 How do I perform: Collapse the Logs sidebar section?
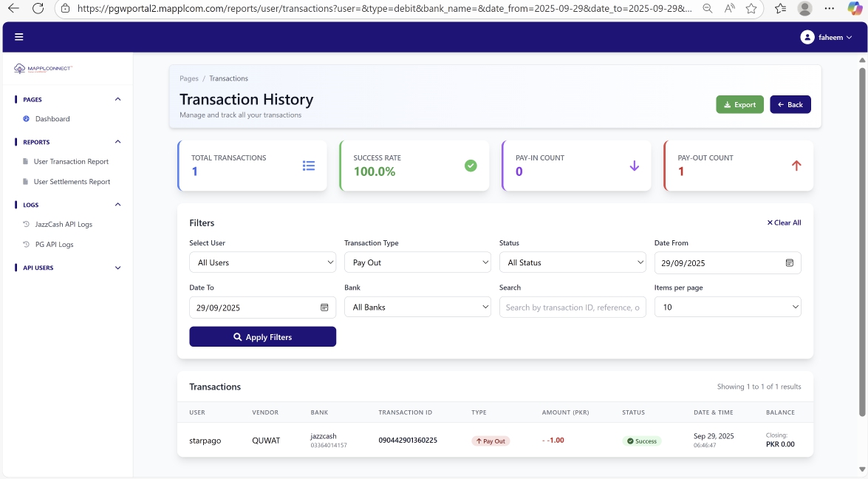pyautogui.click(x=117, y=205)
